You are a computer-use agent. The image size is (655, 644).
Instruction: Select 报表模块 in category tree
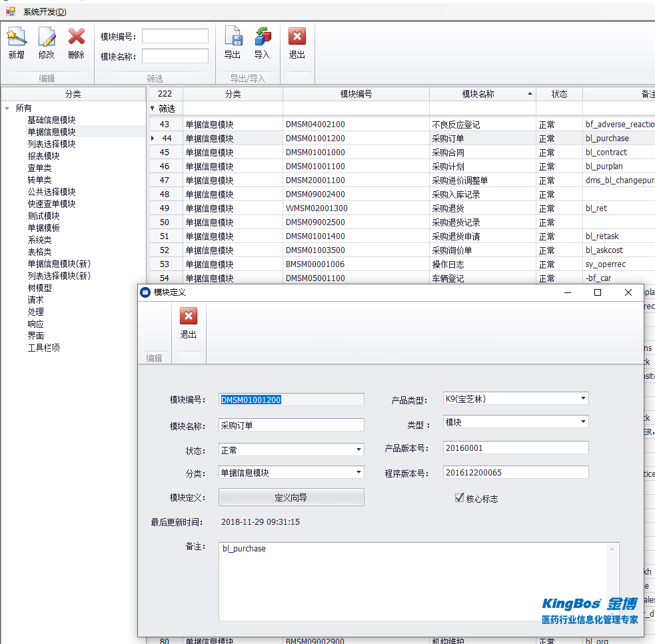pos(43,156)
